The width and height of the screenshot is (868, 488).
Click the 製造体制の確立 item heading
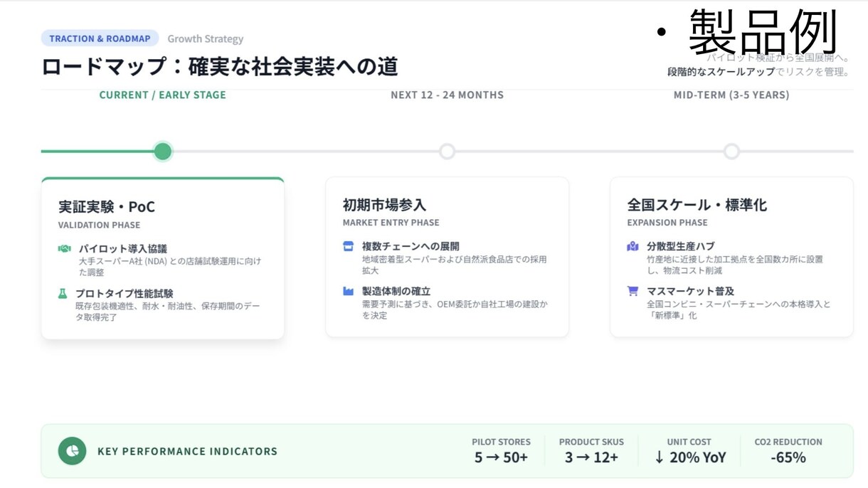(396, 291)
